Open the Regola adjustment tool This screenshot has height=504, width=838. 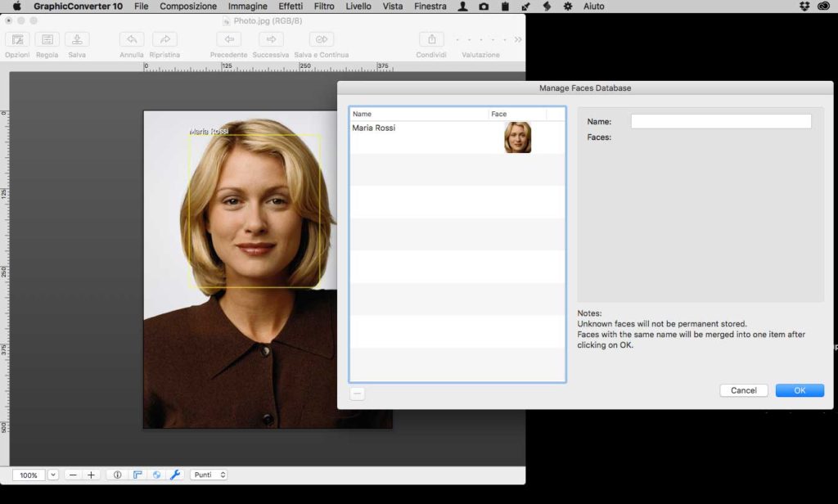(x=47, y=39)
